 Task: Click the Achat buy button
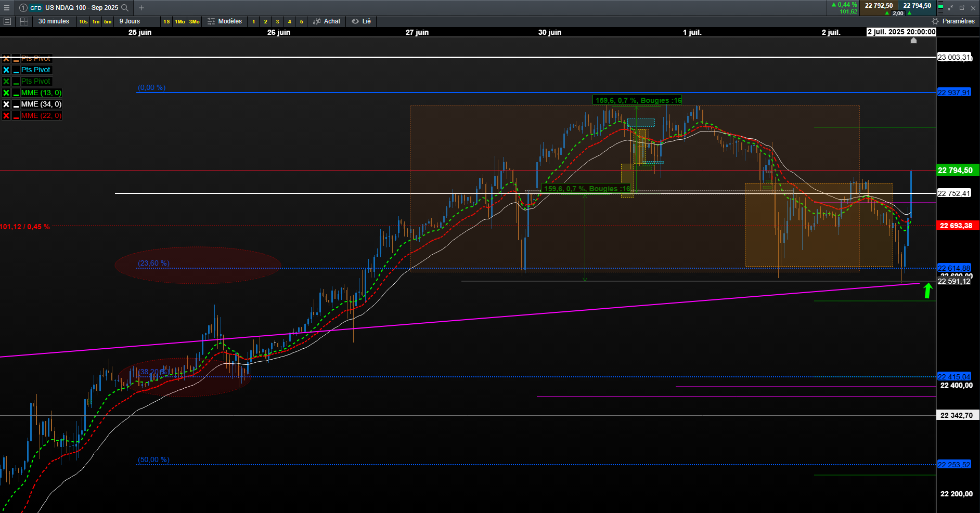[327, 21]
